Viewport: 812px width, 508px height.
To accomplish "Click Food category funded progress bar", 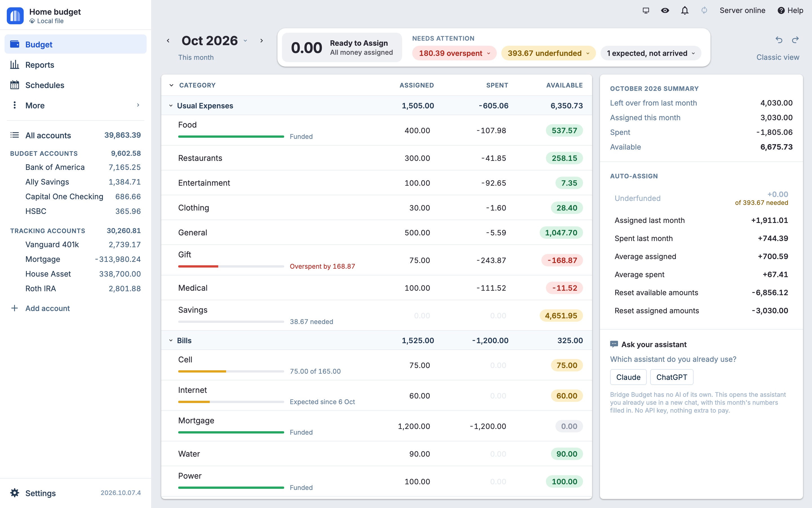I will point(231,136).
